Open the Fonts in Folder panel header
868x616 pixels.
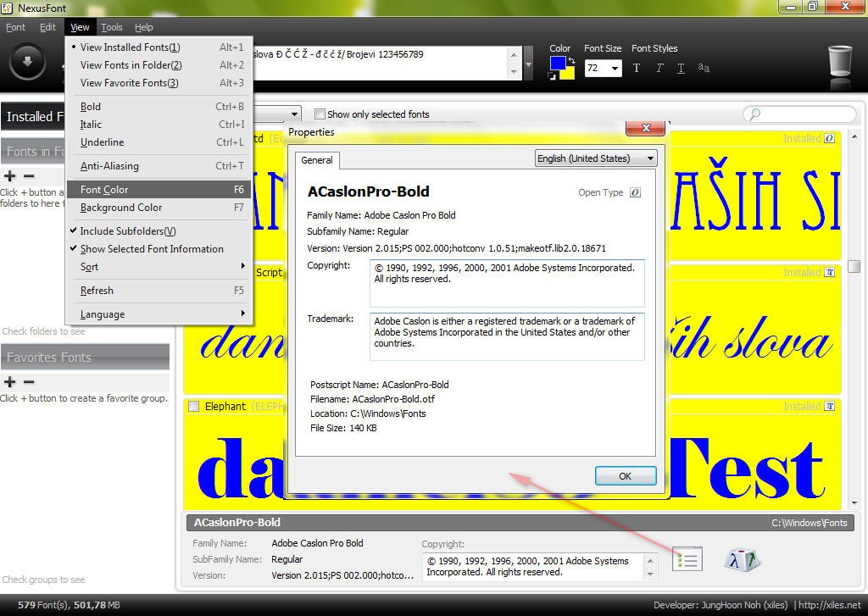tap(33, 152)
